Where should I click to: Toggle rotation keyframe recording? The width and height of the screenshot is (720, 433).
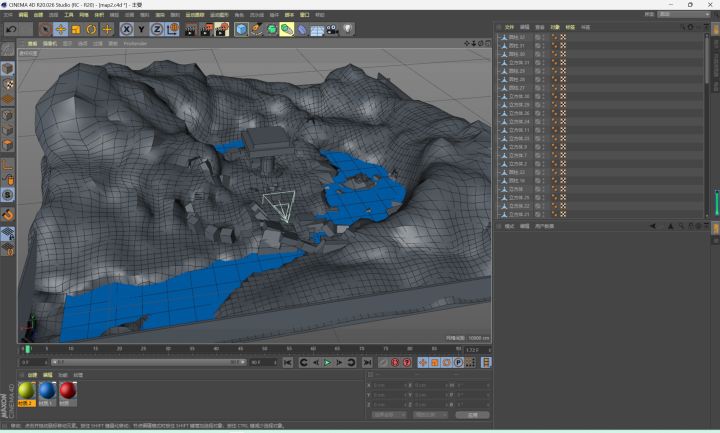point(446,362)
